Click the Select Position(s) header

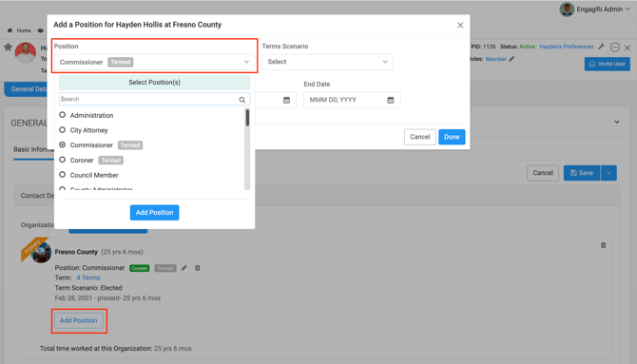pos(154,83)
